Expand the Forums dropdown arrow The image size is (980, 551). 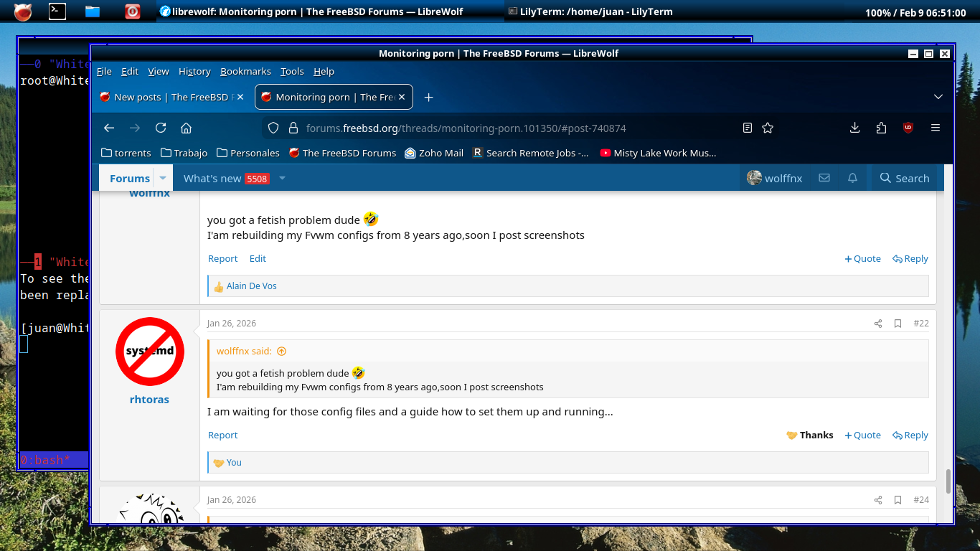tap(163, 178)
